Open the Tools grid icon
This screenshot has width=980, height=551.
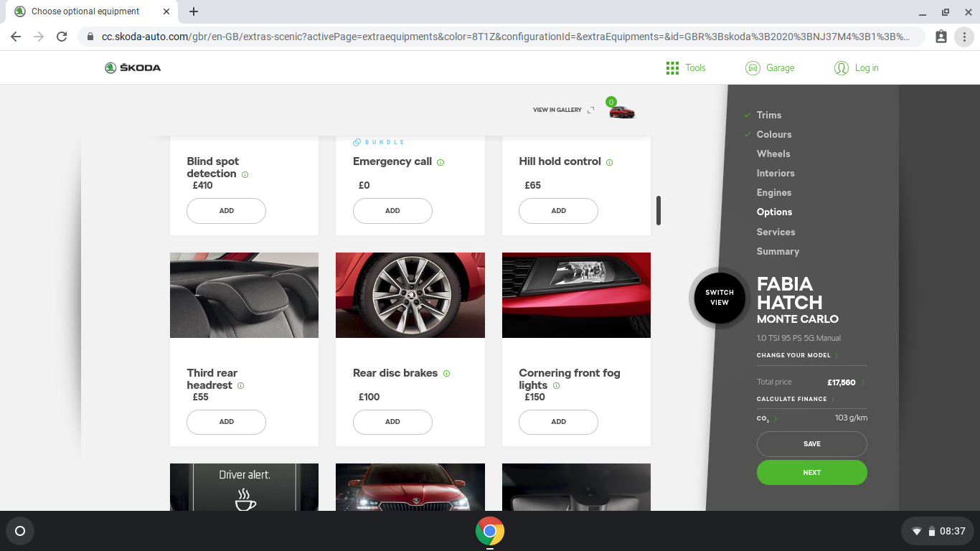(x=672, y=67)
